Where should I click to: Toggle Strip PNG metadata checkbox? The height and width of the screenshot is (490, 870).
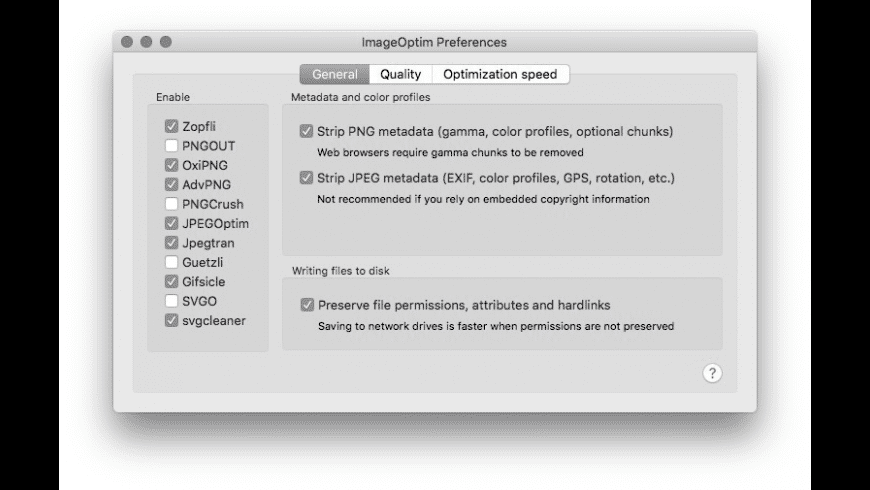click(x=307, y=131)
